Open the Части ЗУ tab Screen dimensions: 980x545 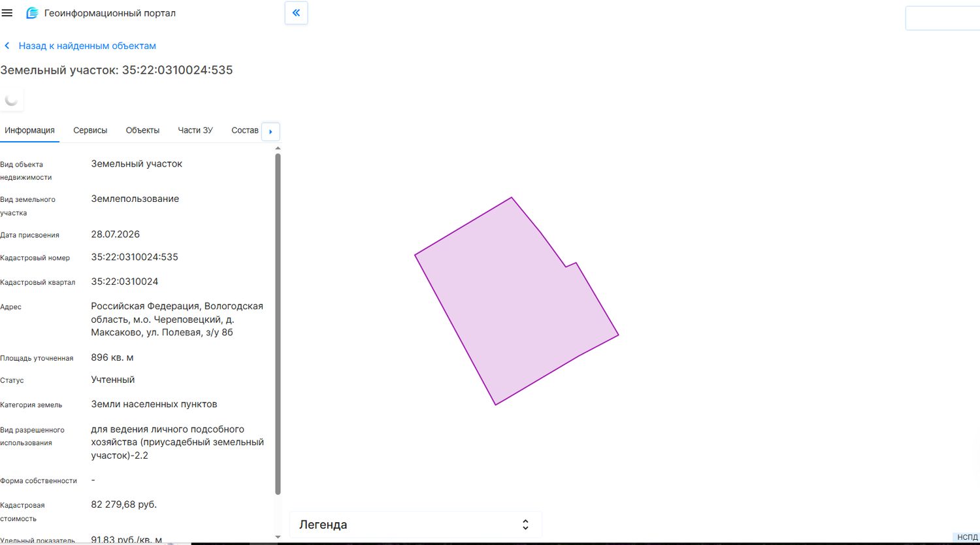195,130
